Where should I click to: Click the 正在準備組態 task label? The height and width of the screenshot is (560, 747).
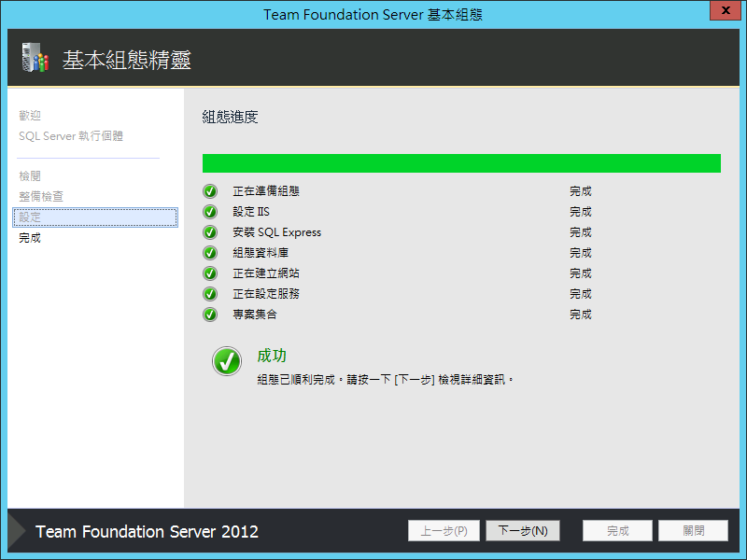[x=266, y=191]
